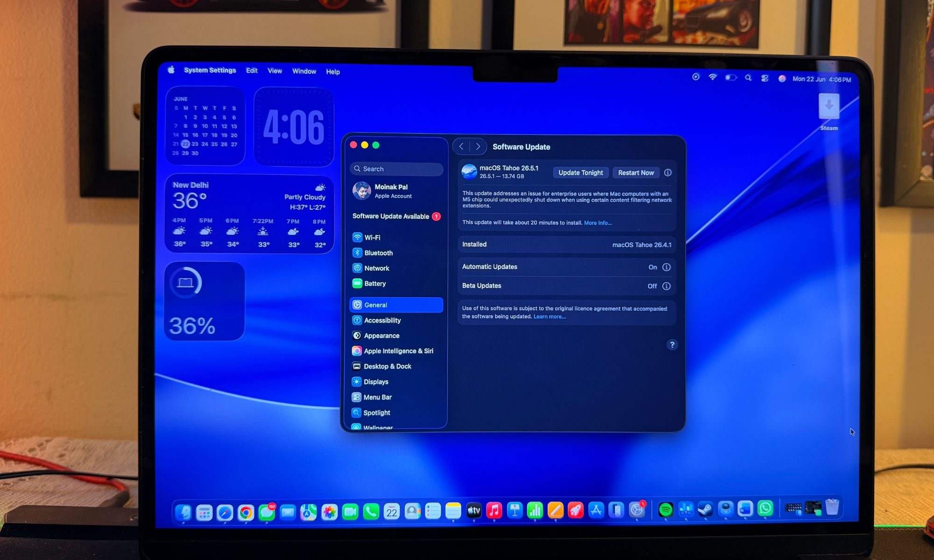Click the question mark help button

coord(672,345)
